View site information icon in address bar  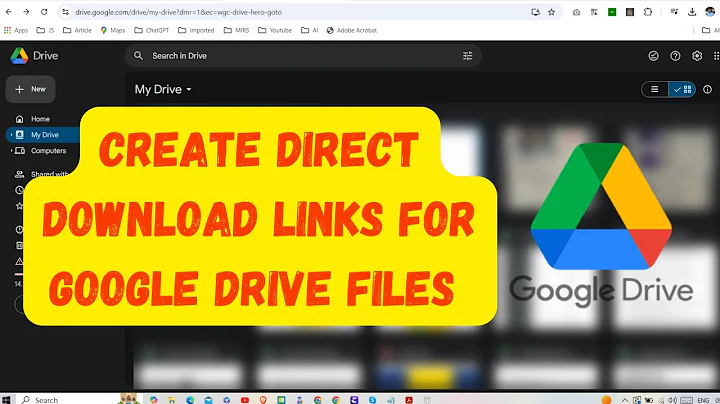click(65, 12)
